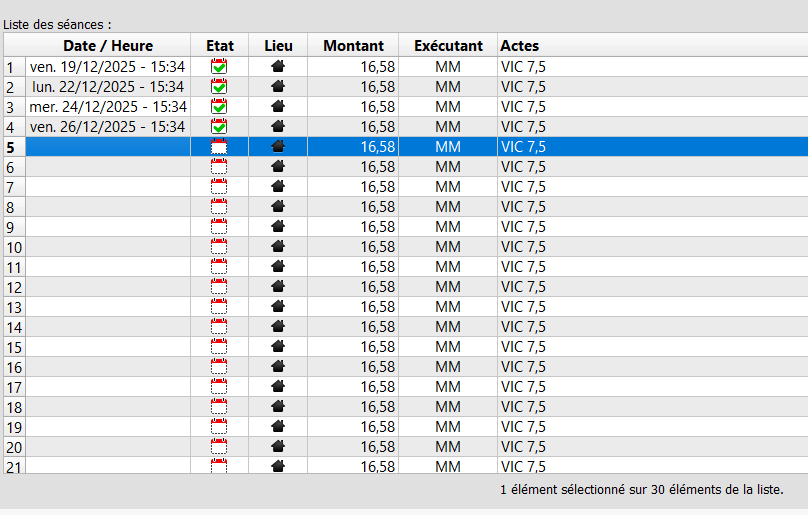Sort the list by the Montant column header
The height and width of the screenshot is (515, 808).
click(353, 45)
